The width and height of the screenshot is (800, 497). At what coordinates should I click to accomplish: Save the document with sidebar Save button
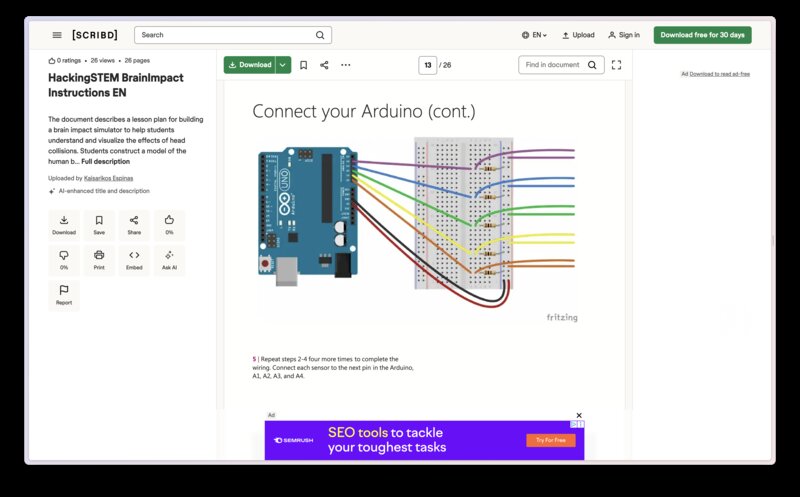(99, 225)
